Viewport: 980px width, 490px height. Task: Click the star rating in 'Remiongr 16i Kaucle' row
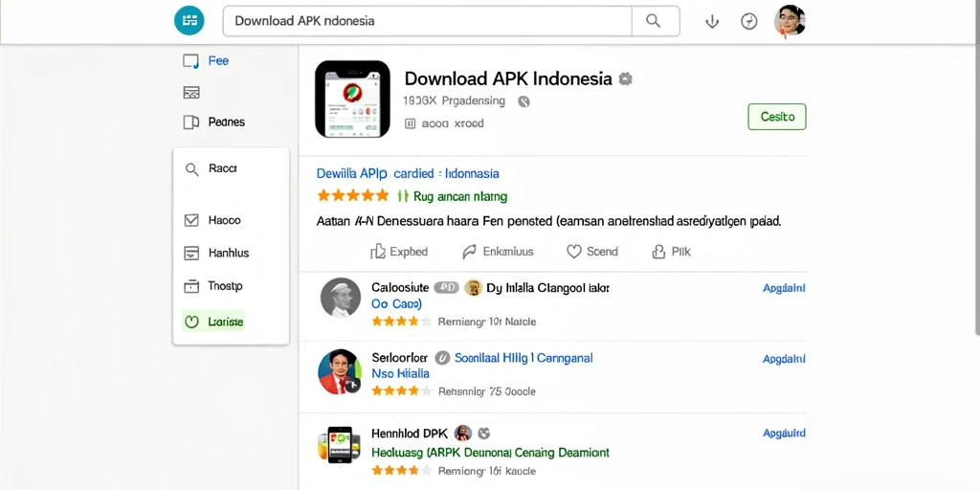(x=401, y=471)
